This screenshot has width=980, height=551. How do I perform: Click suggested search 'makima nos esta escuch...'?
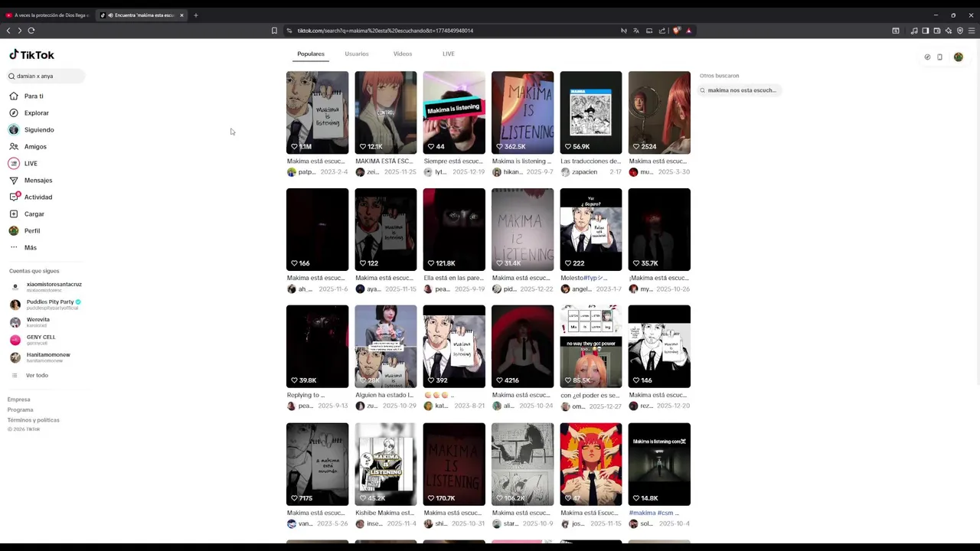click(x=740, y=90)
